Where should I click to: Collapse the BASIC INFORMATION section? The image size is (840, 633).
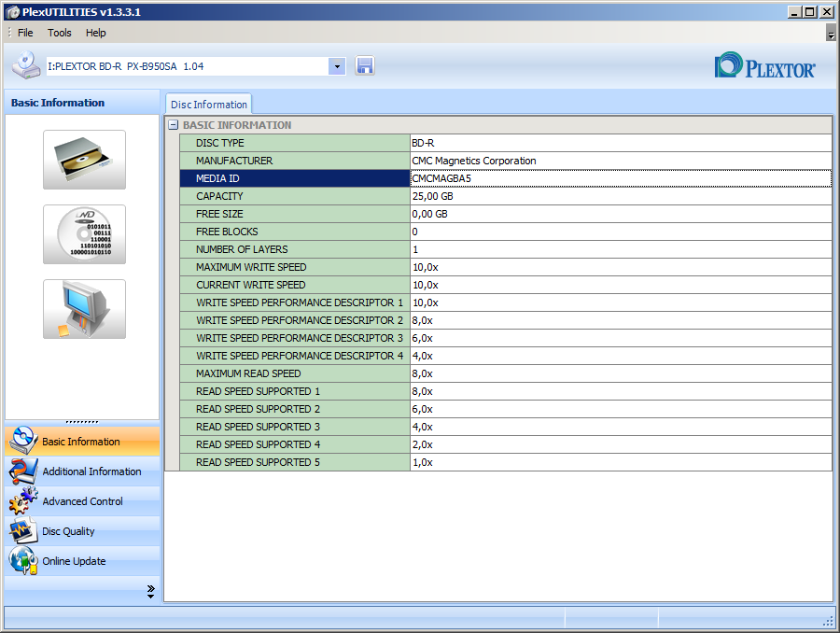click(x=173, y=125)
